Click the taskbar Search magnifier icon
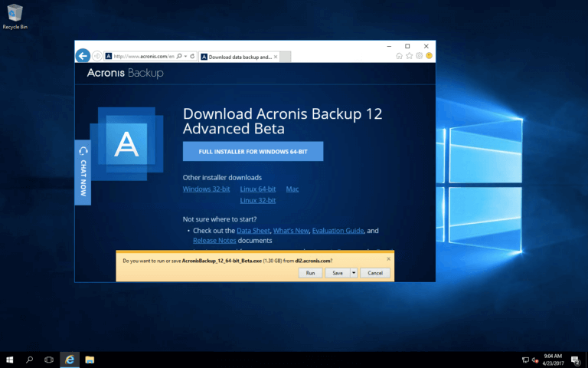The image size is (588, 368). point(29,360)
